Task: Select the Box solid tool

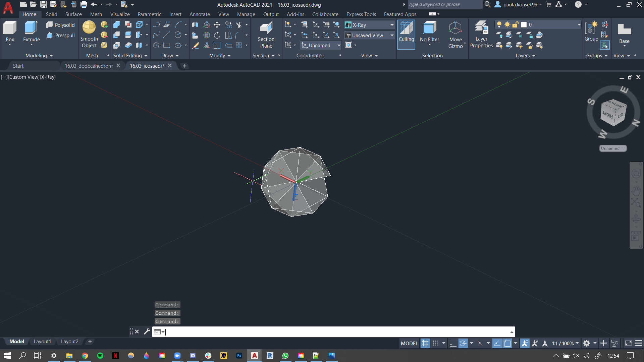Action: click(x=10, y=31)
